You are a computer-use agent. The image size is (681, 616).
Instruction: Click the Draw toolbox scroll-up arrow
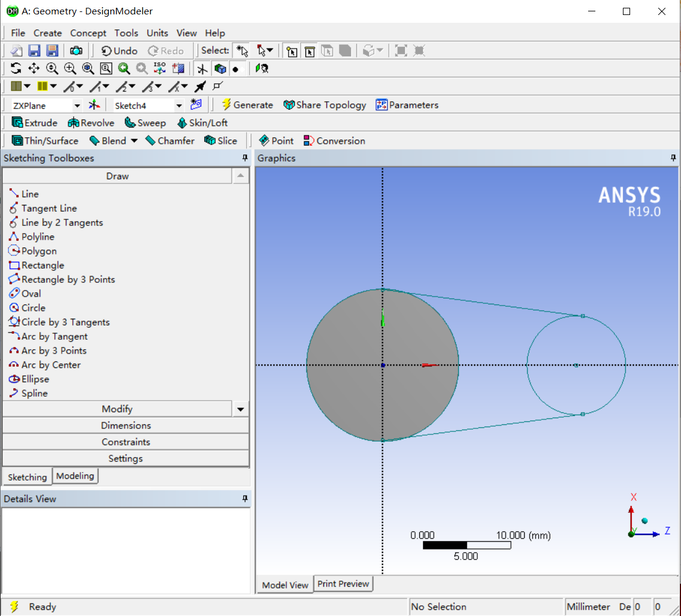click(x=241, y=176)
